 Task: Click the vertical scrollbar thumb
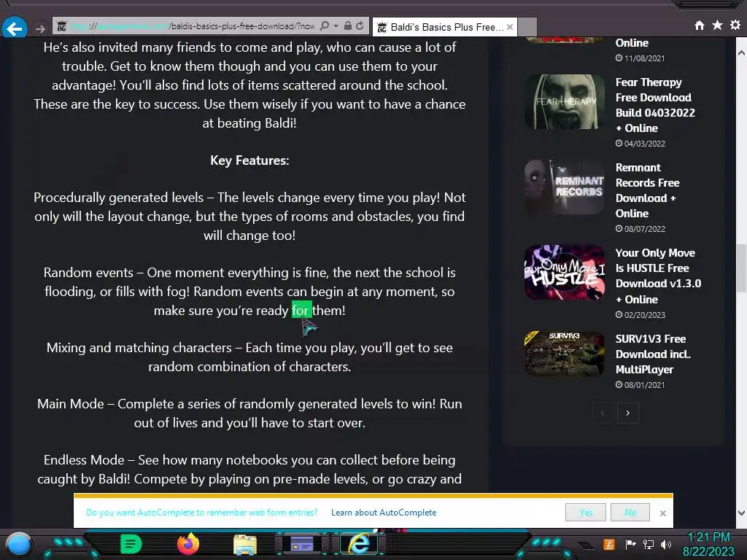[741, 268]
